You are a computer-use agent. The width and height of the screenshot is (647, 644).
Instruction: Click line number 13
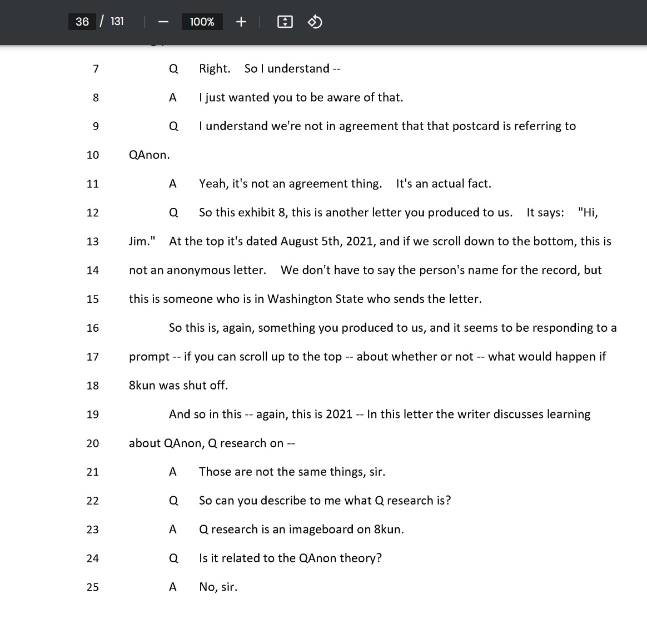(x=93, y=241)
